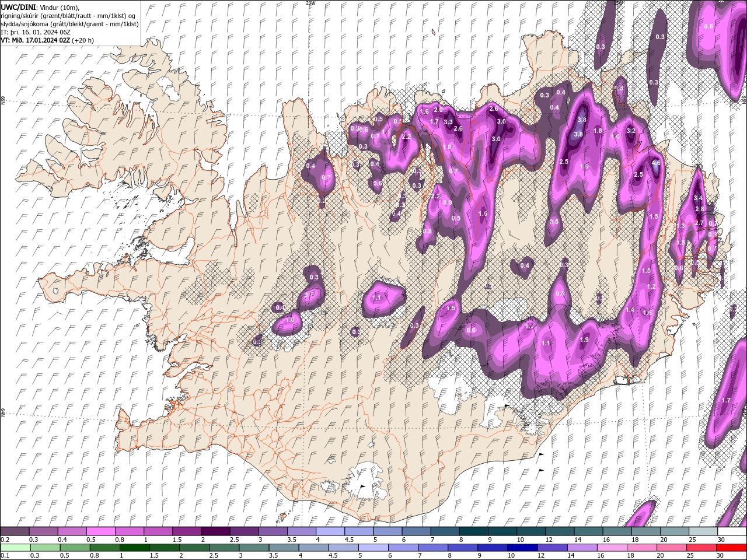Click the darkest green legend swatch

pos(135,547)
